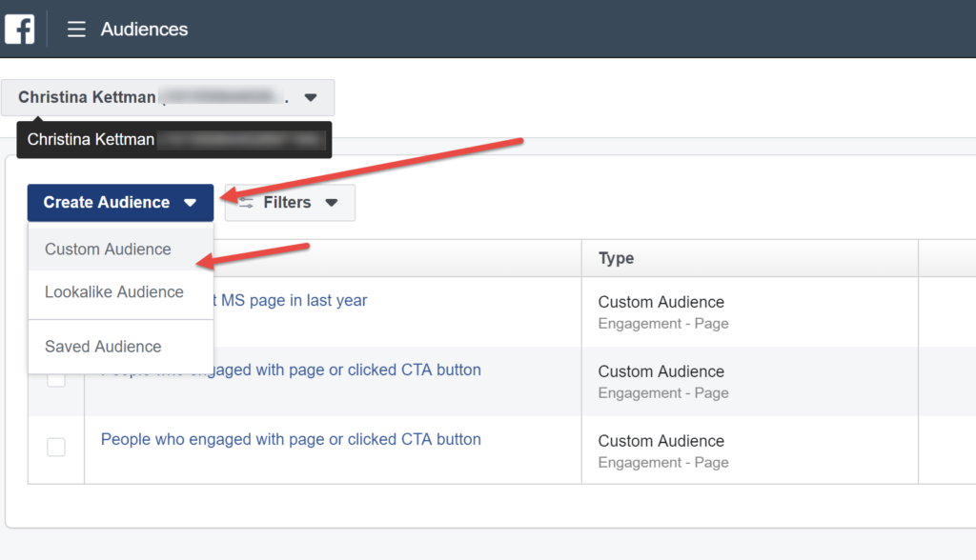This screenshot has width=976, height=560.
Task: Click the Christina Kettman account name selector
Action: (x=168, y=98)
